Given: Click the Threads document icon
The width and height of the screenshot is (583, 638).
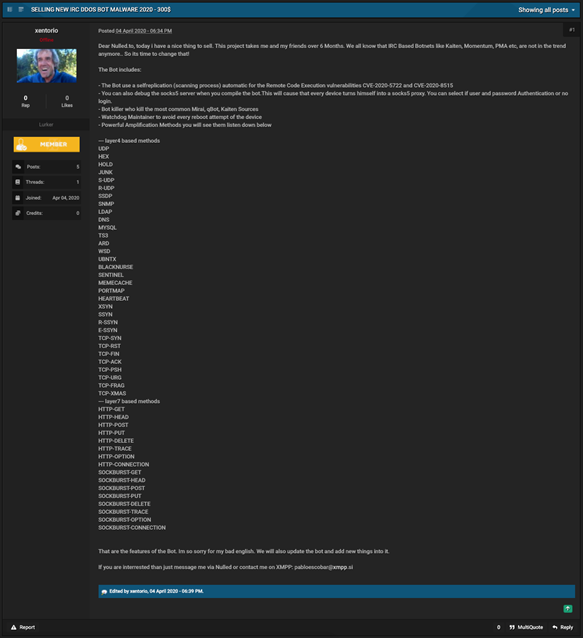Looking at the screenshot, I should [x=17, y=182].
